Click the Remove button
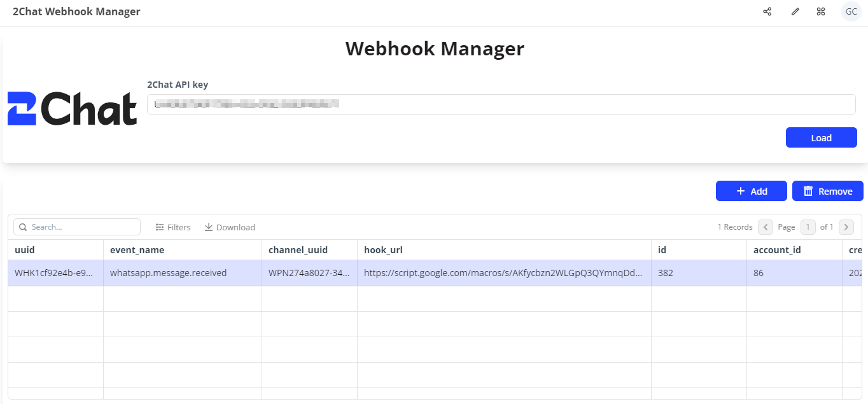 click(x=827, y=191)
